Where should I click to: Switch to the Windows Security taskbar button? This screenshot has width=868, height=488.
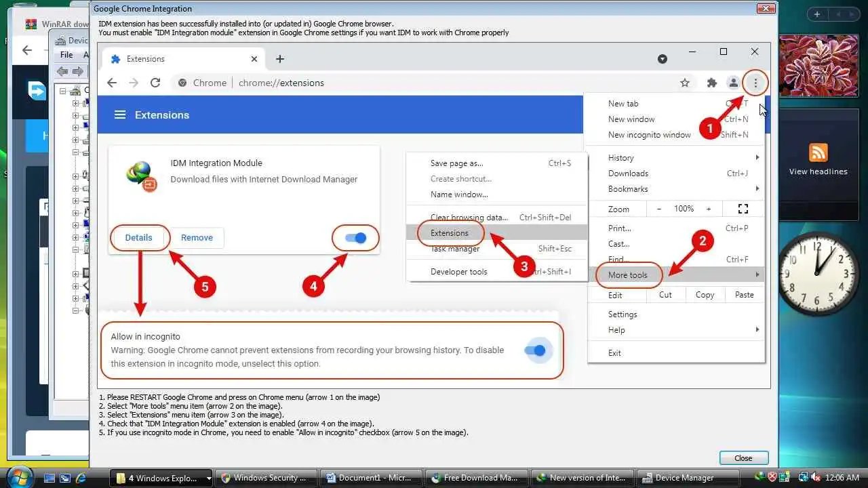pos(267,479)
